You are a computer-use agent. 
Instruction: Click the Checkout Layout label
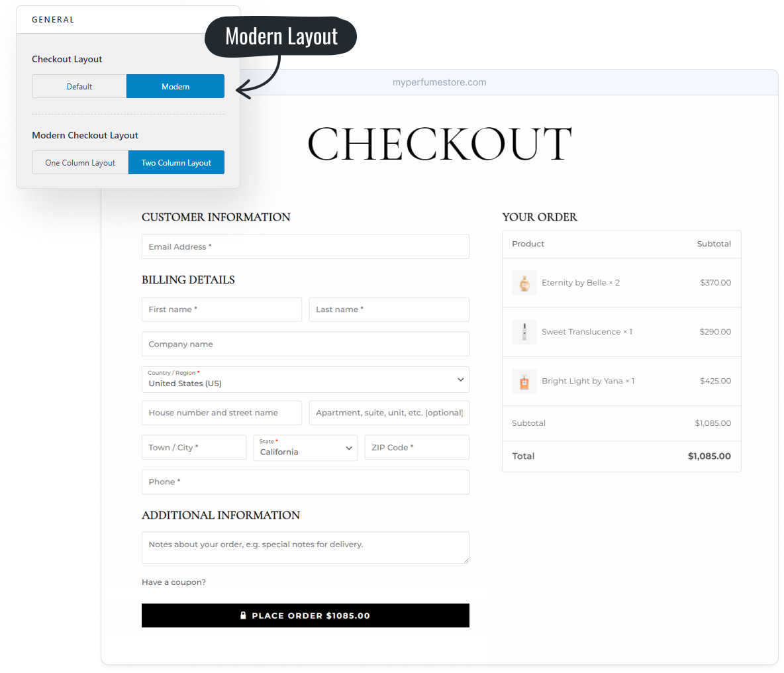click(x=67, y=59)
